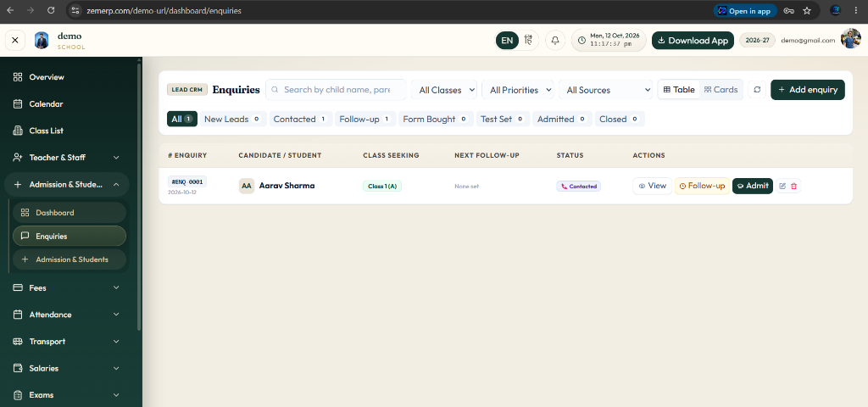
Task: Switch to Table view
Action: 679,90
